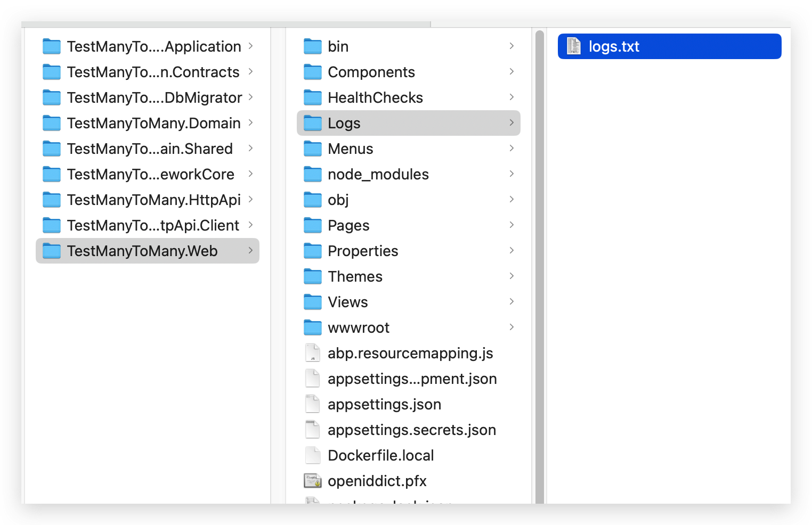The width and height of the screenshot is (812, 525).
Task: Click the TestManyToMany.Domain folder icon
Action: pyautogui.click(x=52, y=123)
